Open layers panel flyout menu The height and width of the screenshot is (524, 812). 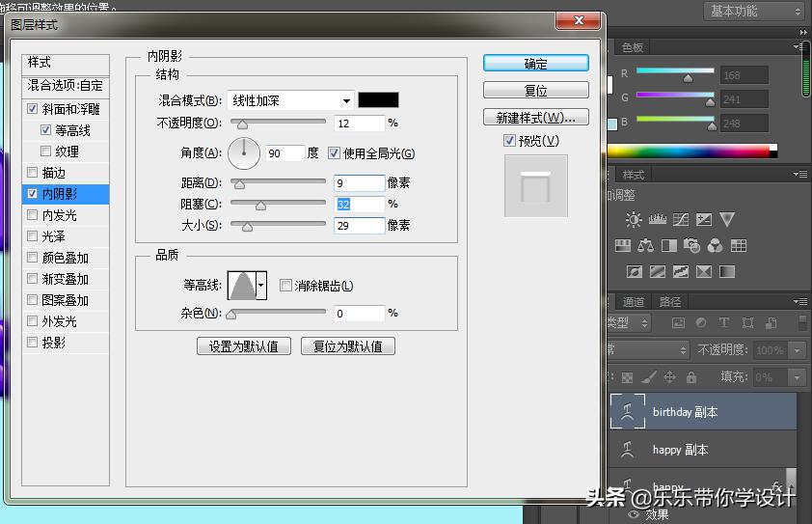(x=799, y=301)
